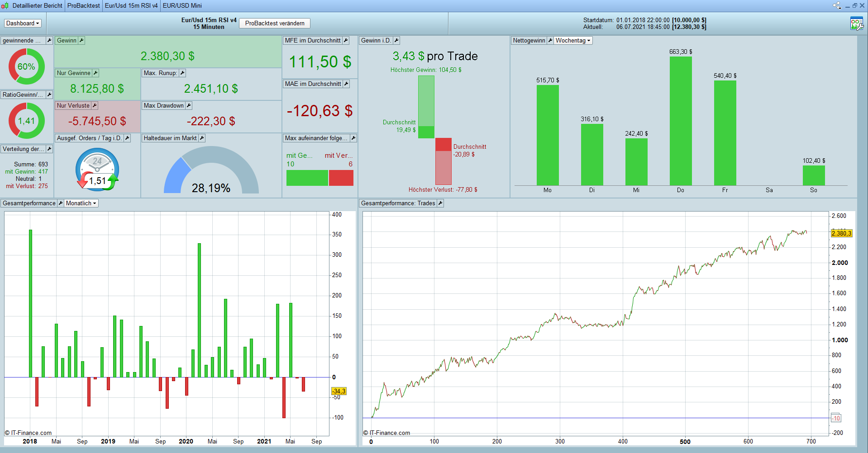
Task: Click the MAE im Durchschnitt wrench icon
Action: pos(346,84)
